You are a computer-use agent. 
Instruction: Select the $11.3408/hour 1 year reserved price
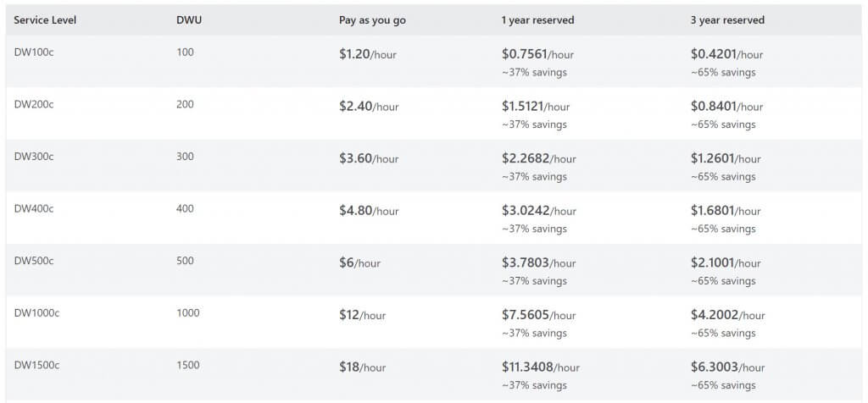[x=541, y=367]
